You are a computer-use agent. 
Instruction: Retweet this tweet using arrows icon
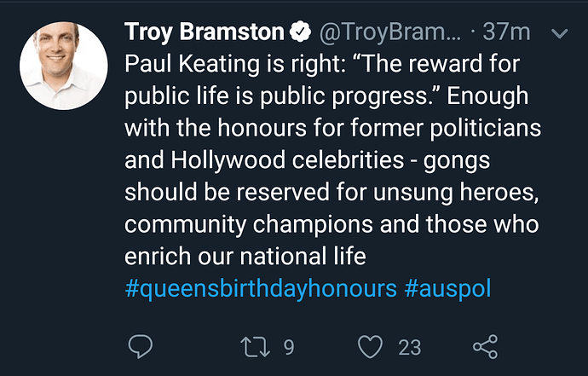point(256,346)
